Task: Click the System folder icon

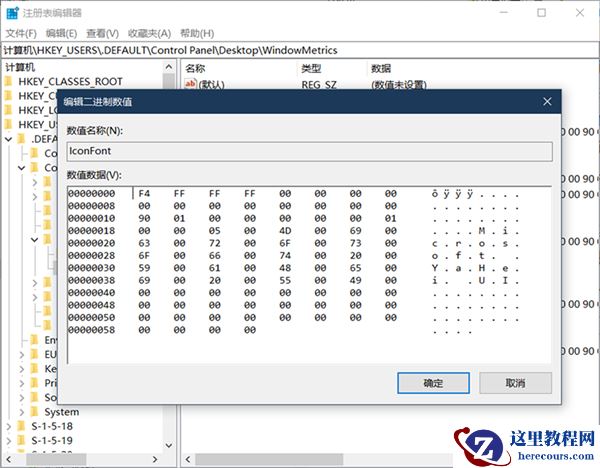Action: tap(35, 412)
